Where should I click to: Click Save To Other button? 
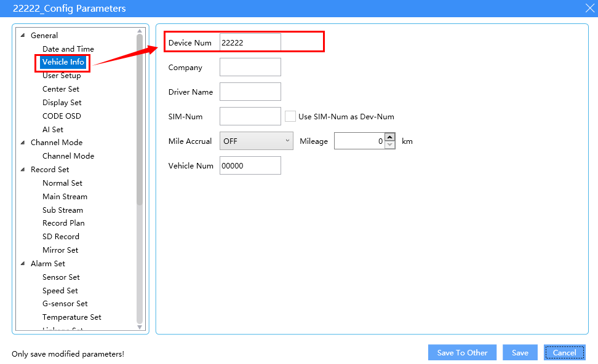click(462, 352)
